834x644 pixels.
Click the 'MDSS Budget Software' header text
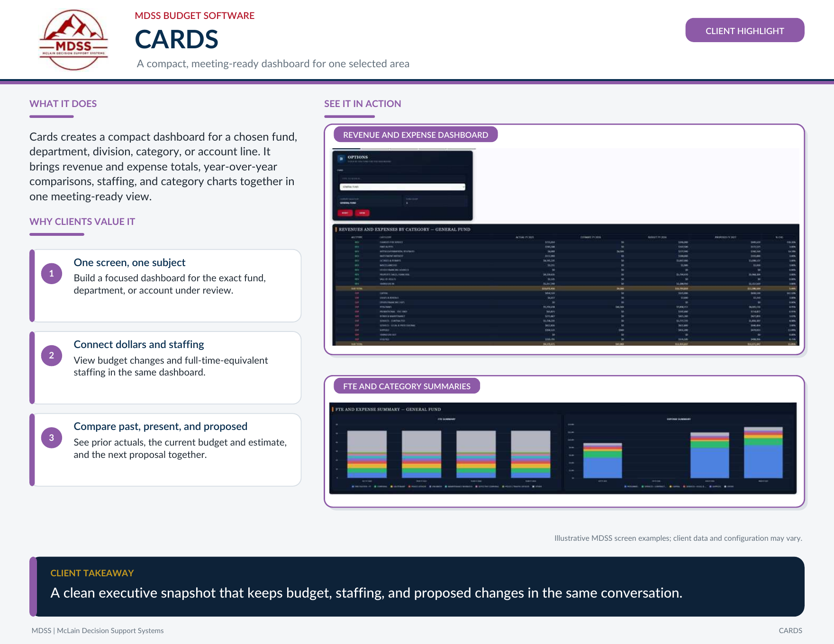pos(194,16)
